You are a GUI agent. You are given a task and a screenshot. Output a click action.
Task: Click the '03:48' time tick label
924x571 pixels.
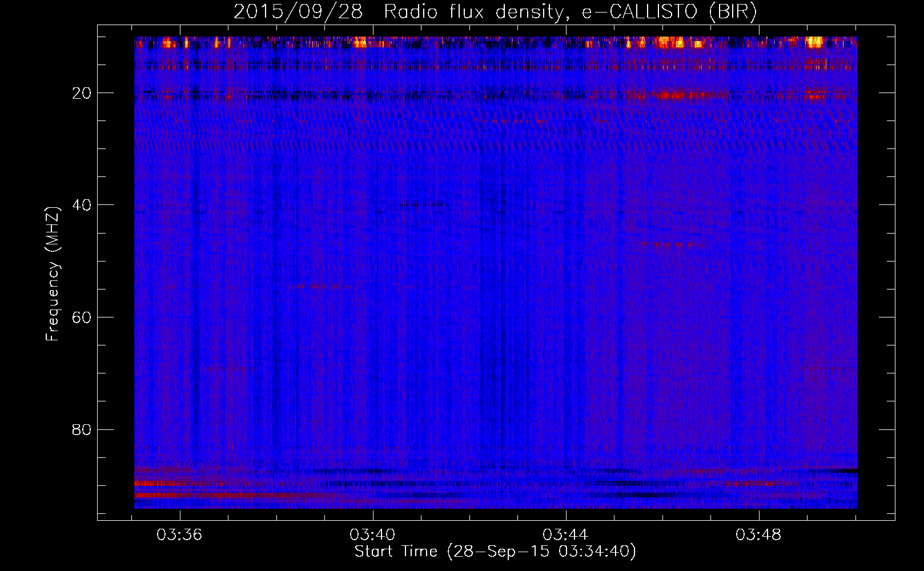pos(759,535)
